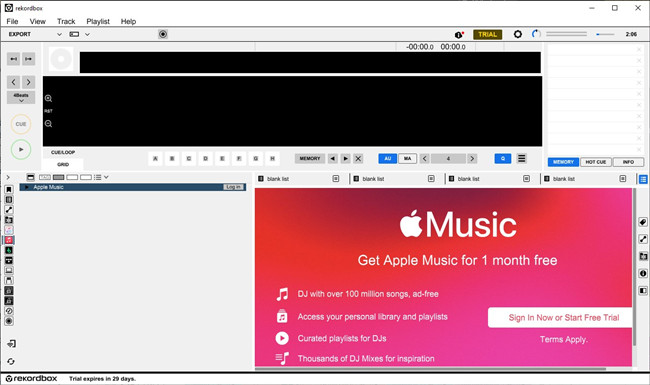This screenshot has height=385, width=650.
Task: Open the list view options dropdown arrow
Action: 107,177
